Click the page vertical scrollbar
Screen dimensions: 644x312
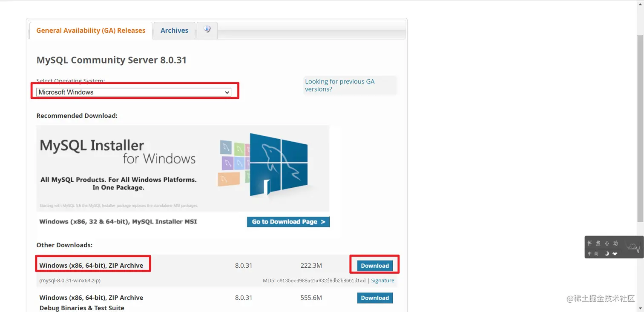point(640,128)
